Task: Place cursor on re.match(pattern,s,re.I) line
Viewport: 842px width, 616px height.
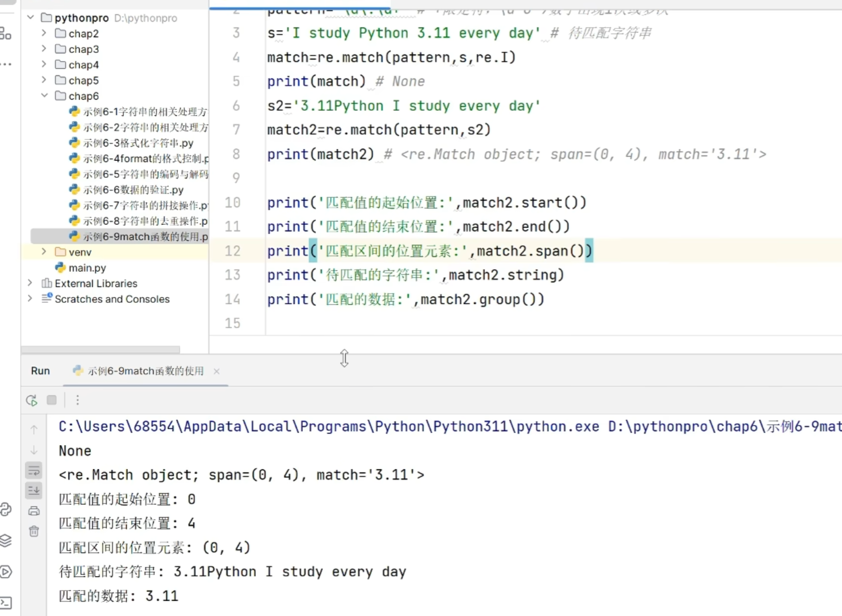Action: pos(391,57)
